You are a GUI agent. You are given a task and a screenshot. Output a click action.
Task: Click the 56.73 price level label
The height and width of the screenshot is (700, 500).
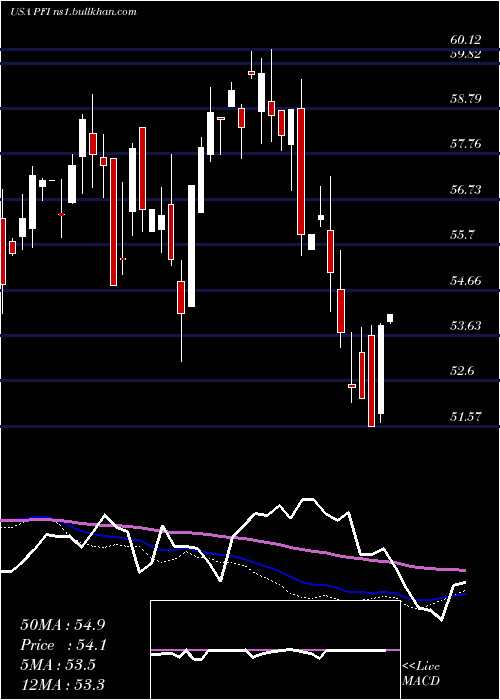click(x=466, y=190)
